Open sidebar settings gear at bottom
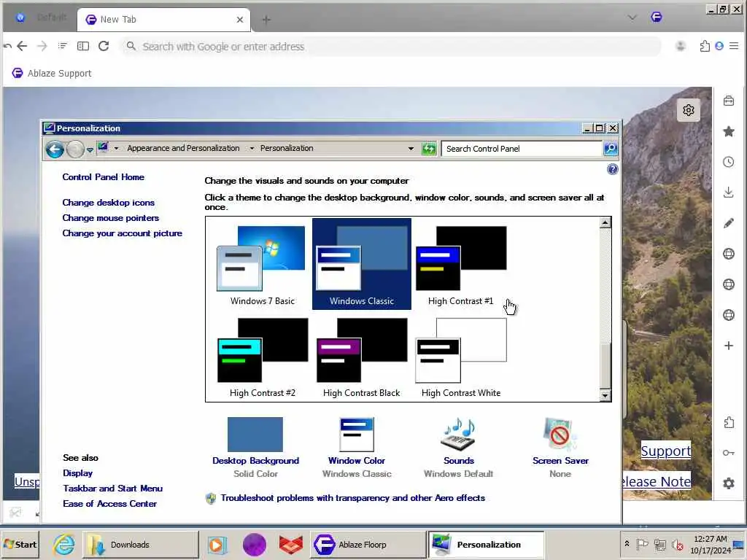Screen dimensions: 747x560 tap(729, 483)
